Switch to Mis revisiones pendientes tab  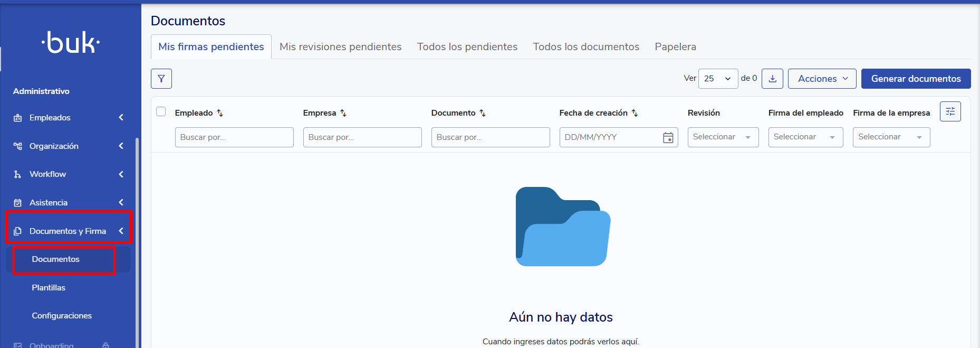340,47
